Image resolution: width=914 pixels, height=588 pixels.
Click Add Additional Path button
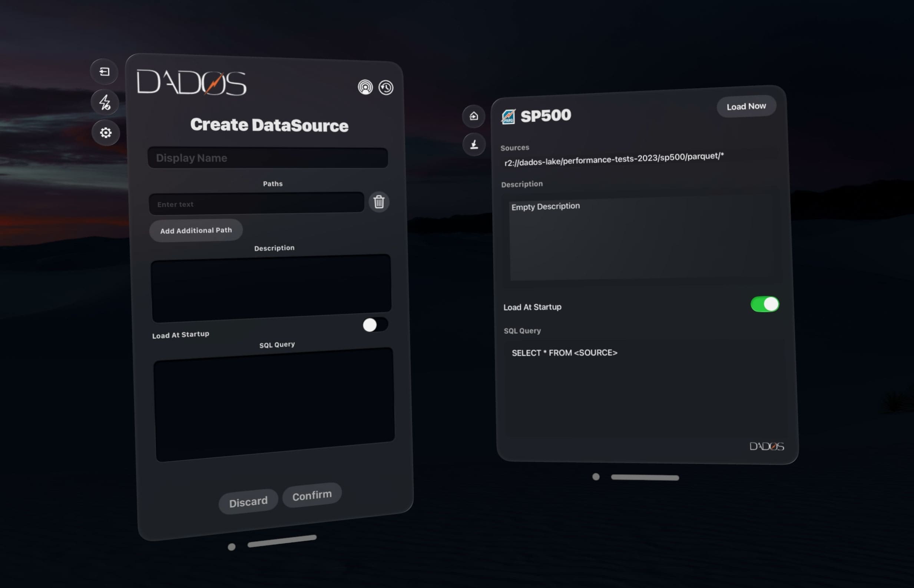[196, 230]
